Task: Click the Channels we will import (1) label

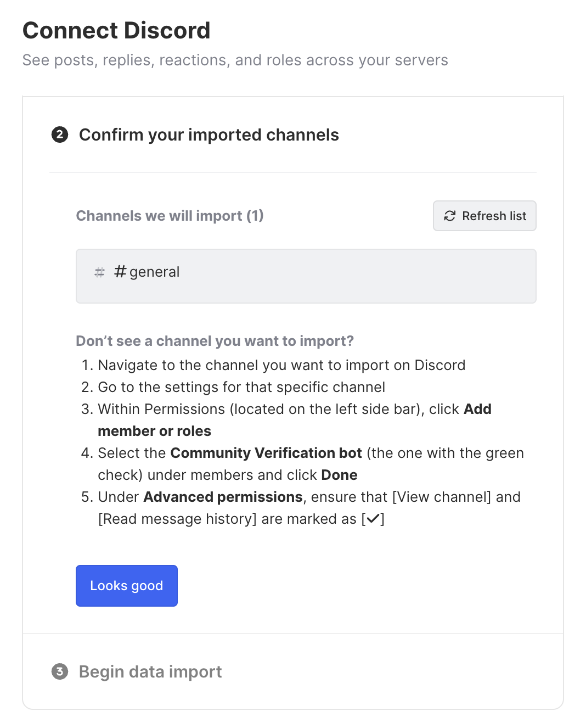Action: (170, 216)
